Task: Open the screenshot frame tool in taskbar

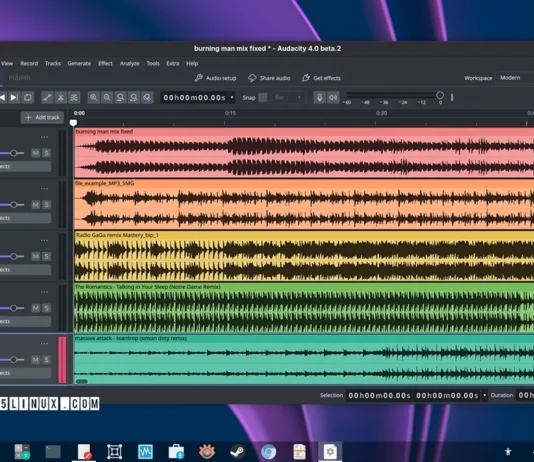Action: (x=114, y=452)
